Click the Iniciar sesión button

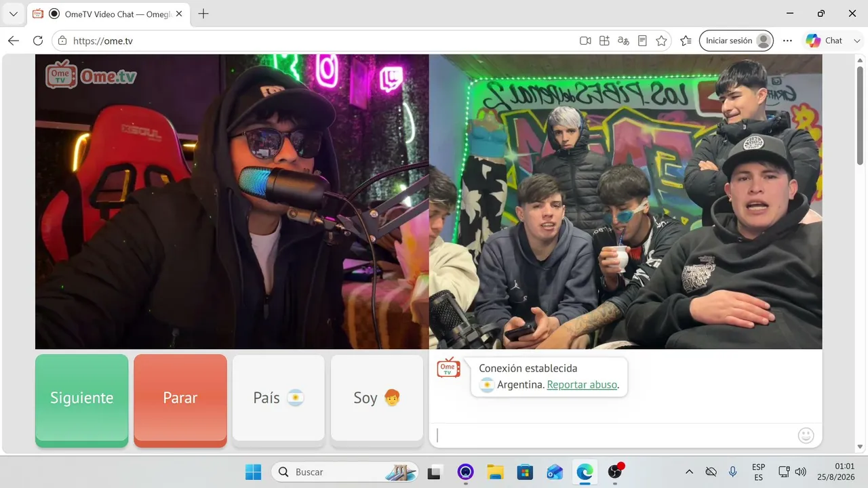pyautogui.click(x=736, y=41)
